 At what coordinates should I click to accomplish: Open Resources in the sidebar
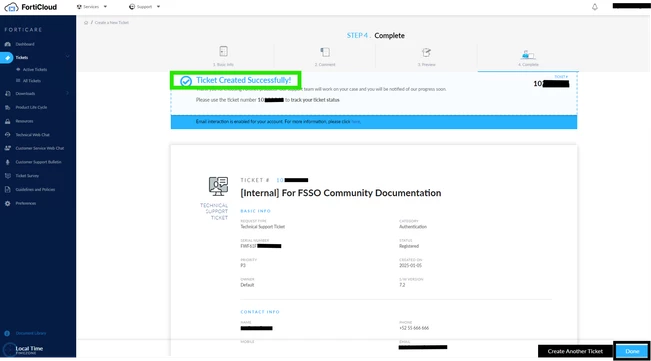tap(24, 121)
